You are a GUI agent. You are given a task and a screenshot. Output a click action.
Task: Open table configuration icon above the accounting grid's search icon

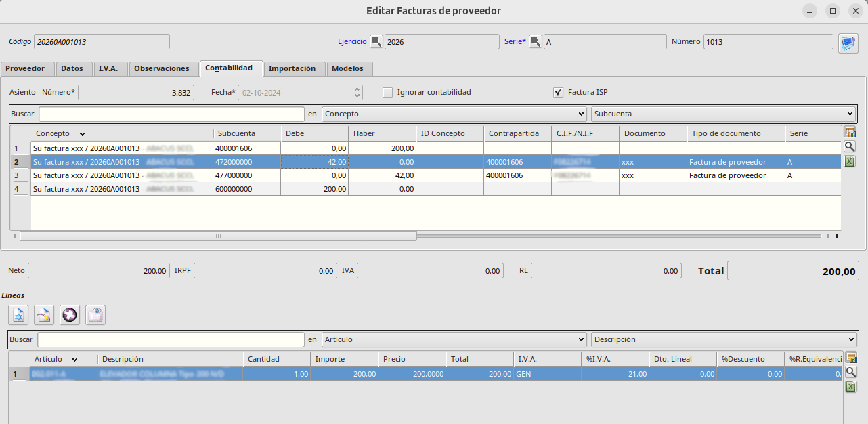[851, 133]
